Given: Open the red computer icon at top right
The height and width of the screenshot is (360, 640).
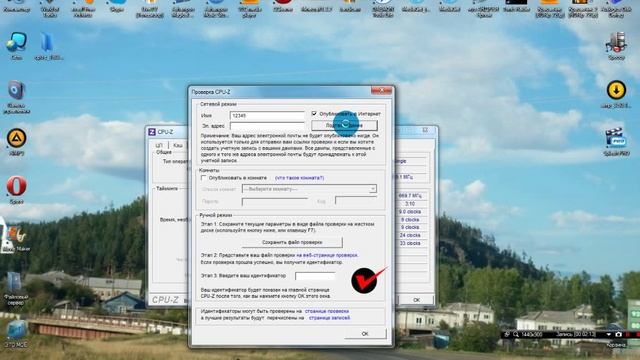Looking at the screenshot, I should tap(616, 42).
